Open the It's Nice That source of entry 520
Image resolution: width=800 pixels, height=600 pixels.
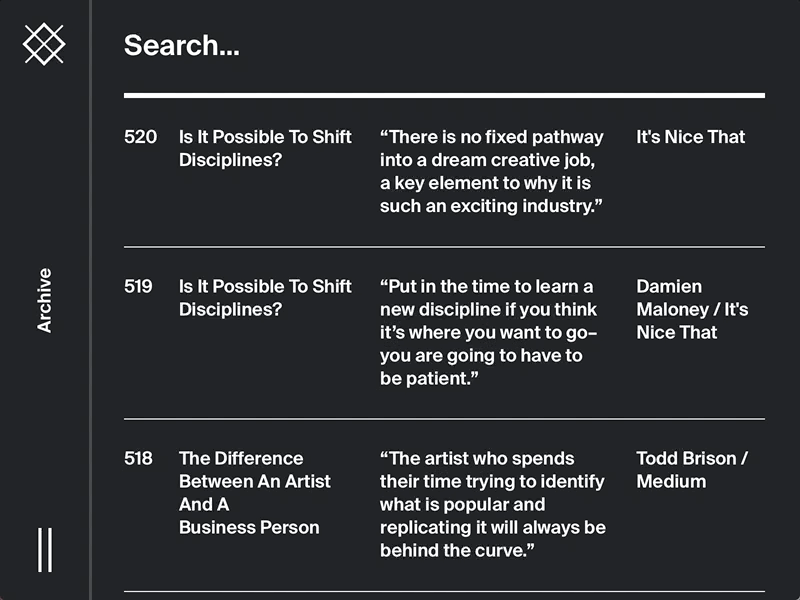690,137
